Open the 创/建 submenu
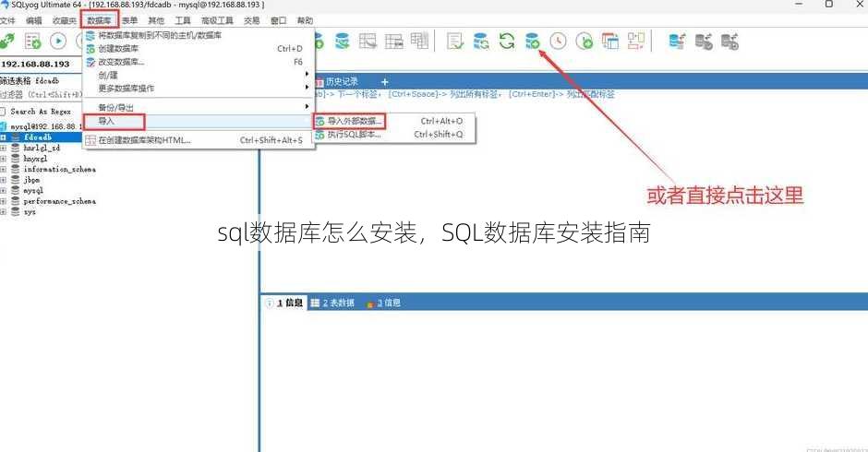The width and height of the screenshot is (868, 452). tap(199, 75)
